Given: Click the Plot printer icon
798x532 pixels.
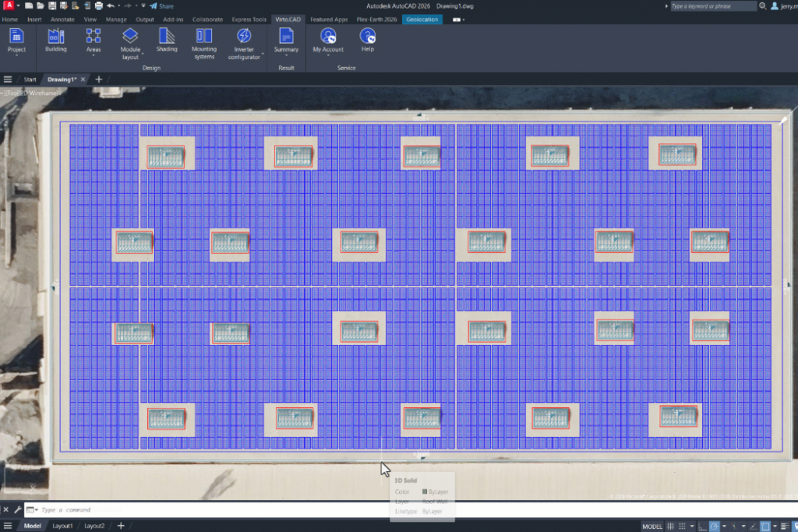Looking at the screenshot, I should (99, 5).
